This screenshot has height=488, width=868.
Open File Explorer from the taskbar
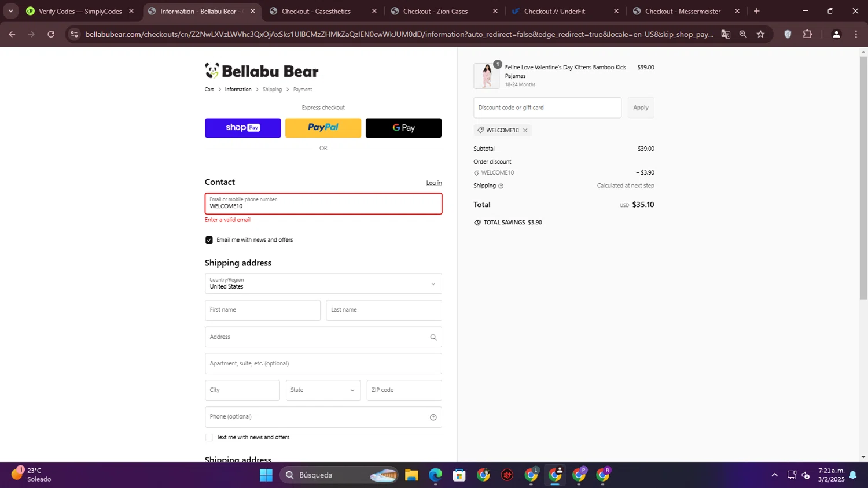click(411, 475)
